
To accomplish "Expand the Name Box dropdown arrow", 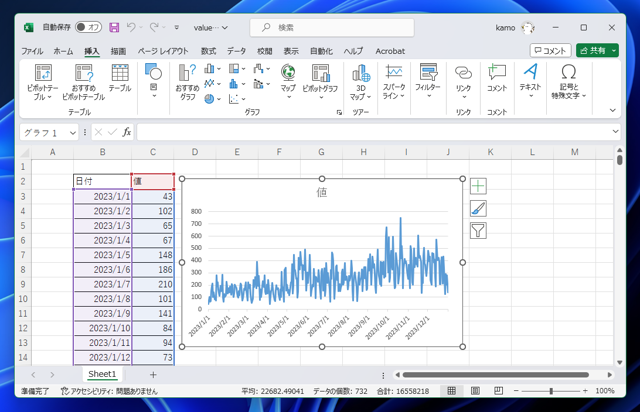I will 73,132.
